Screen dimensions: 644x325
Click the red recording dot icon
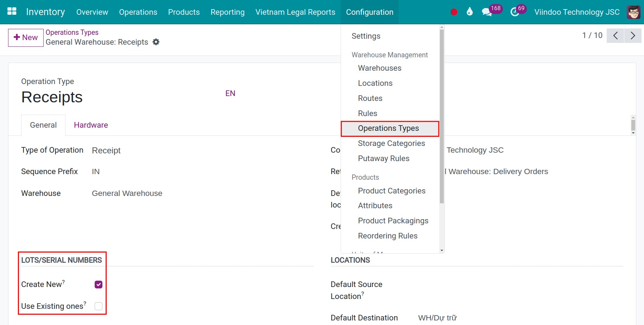click(454, 12)
